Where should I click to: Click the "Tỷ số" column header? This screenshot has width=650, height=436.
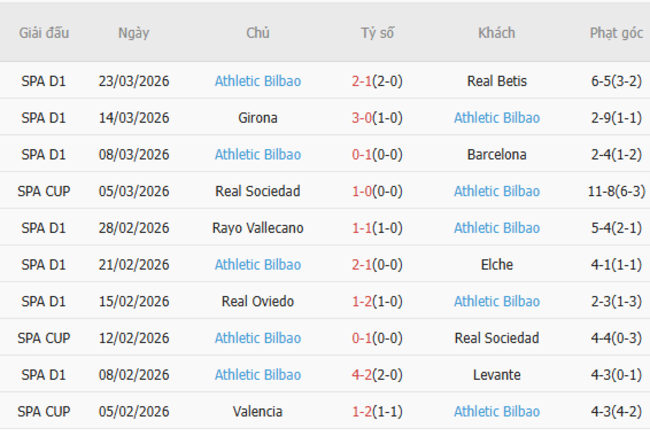pos(377,33)
